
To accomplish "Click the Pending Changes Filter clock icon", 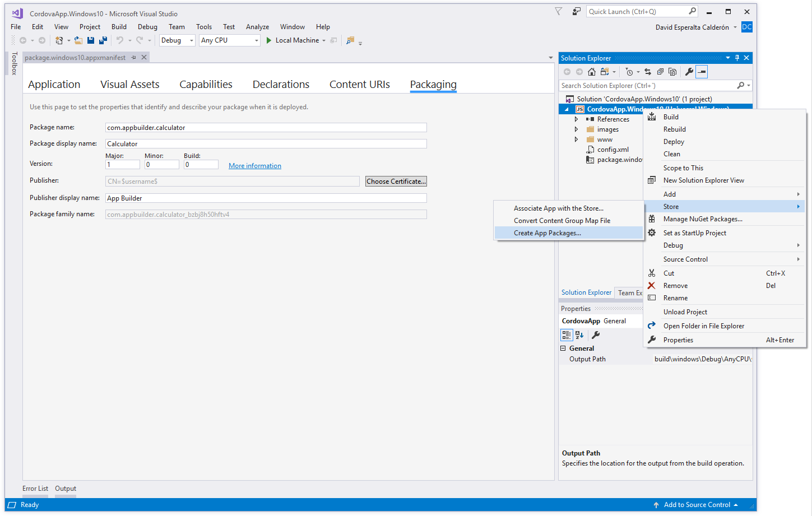I will pyautogui.click(x=629, y=72).
